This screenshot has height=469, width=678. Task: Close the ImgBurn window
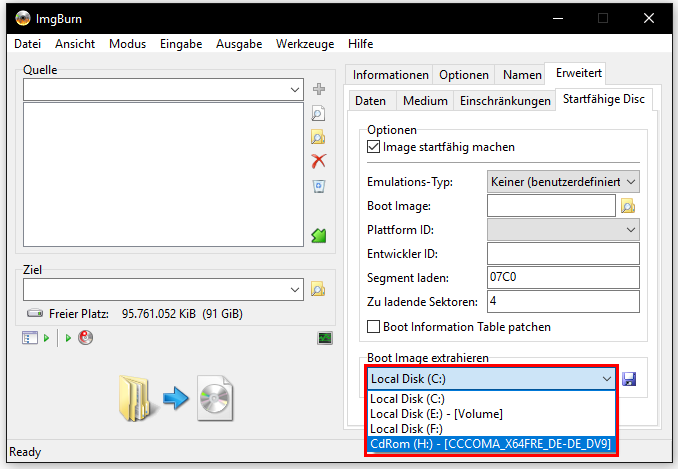tap(649, 18)
